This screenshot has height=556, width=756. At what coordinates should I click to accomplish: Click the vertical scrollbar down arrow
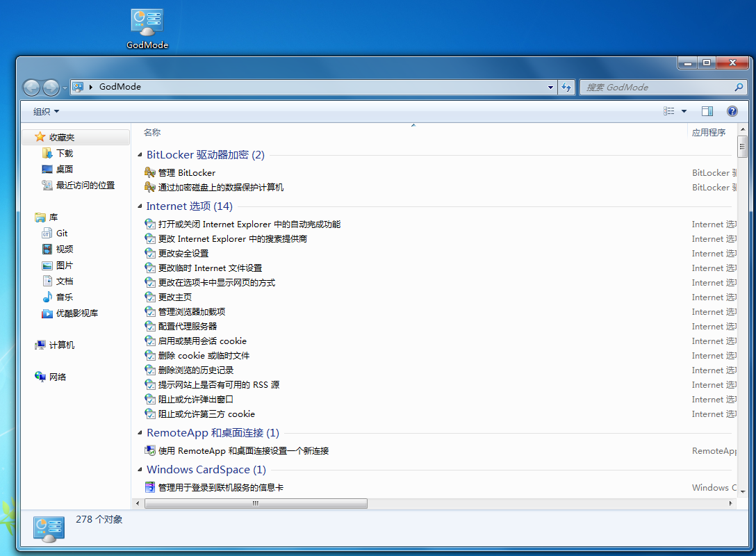coord(743,492)
